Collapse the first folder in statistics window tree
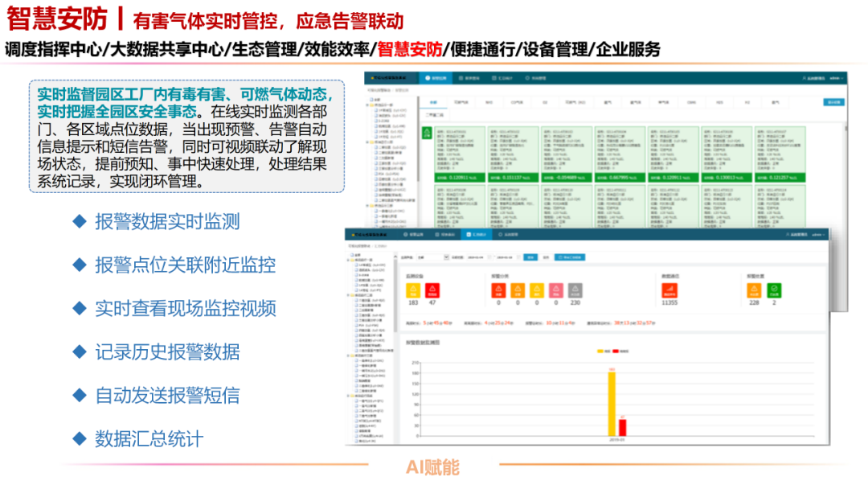The height and width of the screenshot is (489, 868). 348,260
